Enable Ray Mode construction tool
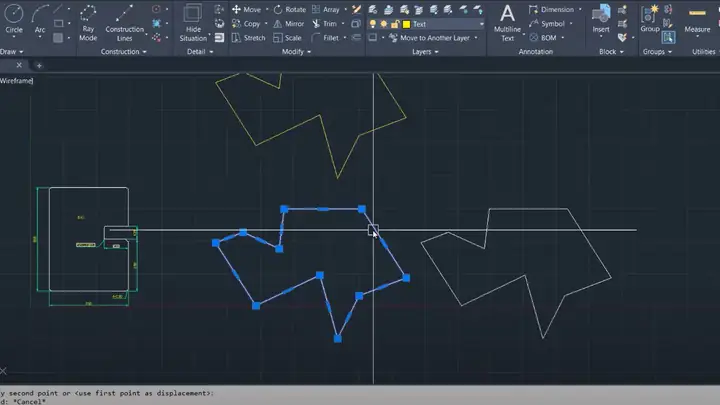Screen dimensions: 720x405 click(88, 22)
